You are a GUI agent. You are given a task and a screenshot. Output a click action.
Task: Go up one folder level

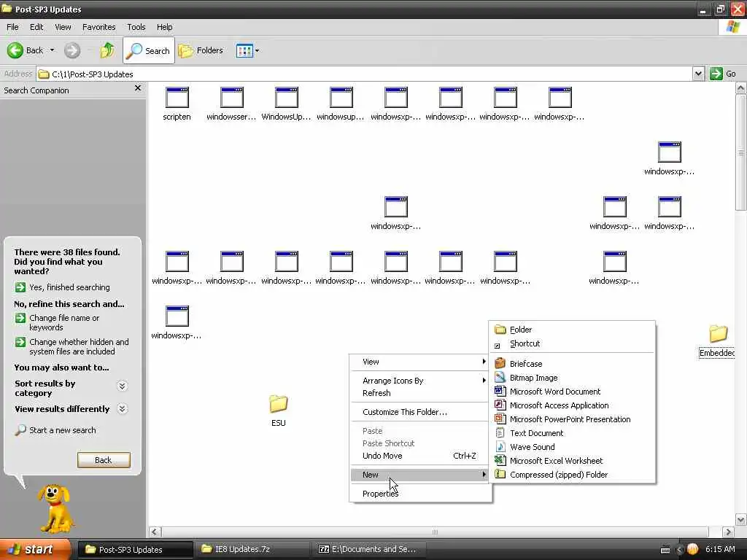tap(107, 50)
